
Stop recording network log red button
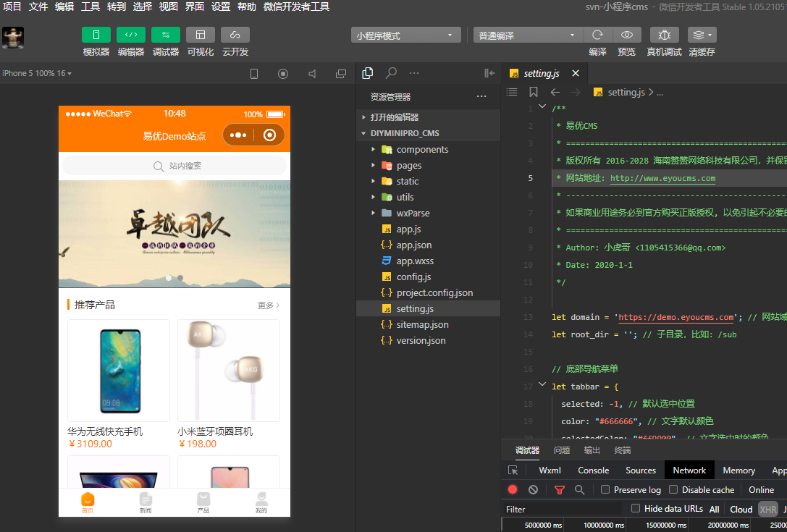pyautogui.click(x=513, y=489)
